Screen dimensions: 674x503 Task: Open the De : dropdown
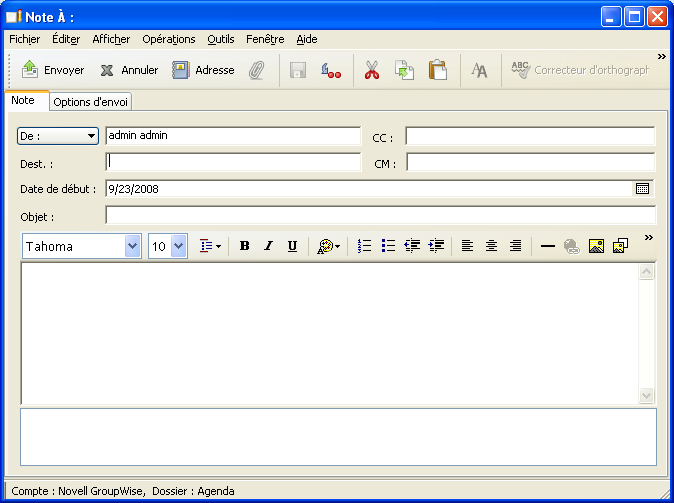[58, 136]
